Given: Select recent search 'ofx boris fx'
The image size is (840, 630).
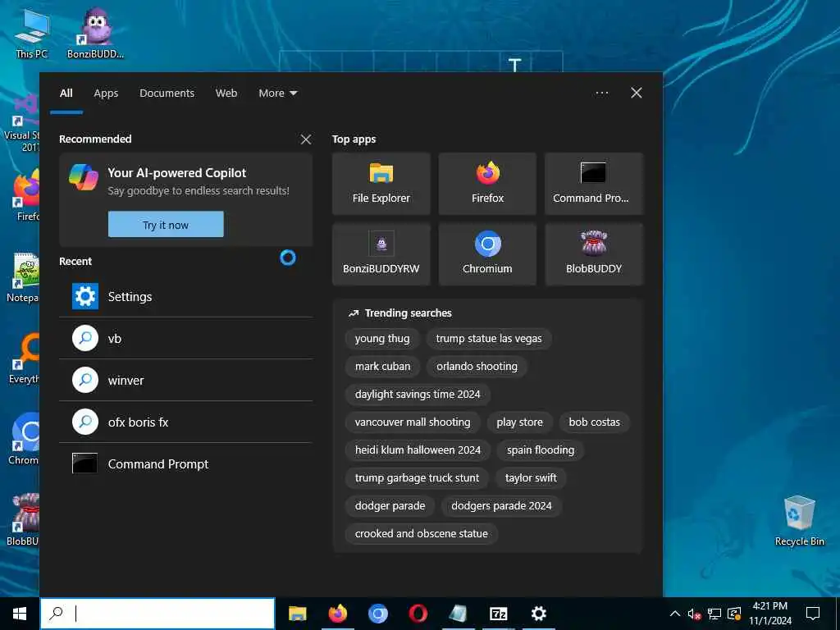Looking at the screenshot, I should (185, 422).
